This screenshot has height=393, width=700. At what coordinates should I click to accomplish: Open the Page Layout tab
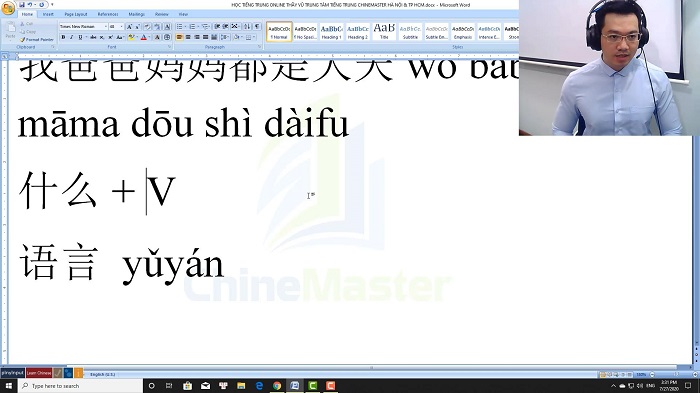pyautogui.click(x=76, y=14)
